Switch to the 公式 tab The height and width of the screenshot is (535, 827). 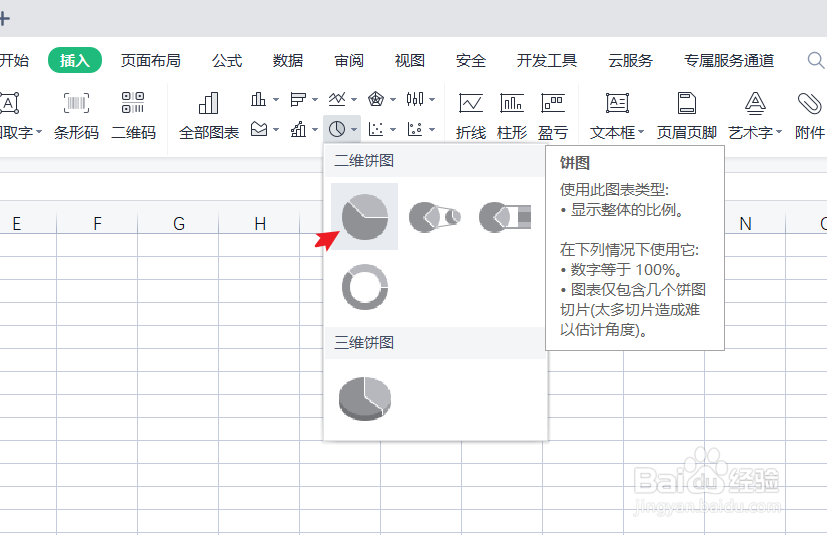tap(227, 60)
